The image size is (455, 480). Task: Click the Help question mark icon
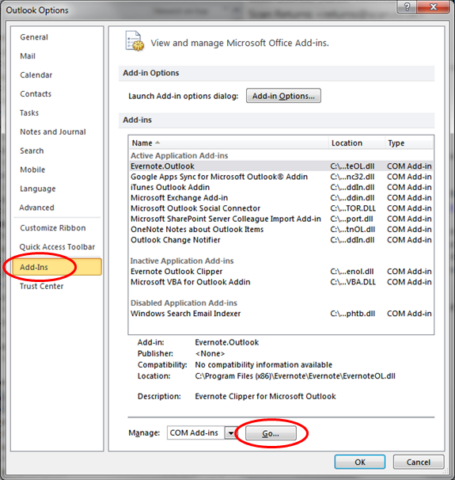coord(407,7)
